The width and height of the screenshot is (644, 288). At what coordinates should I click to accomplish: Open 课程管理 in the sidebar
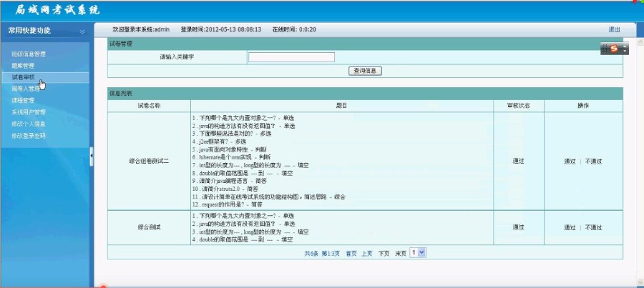tap(23, 100)
